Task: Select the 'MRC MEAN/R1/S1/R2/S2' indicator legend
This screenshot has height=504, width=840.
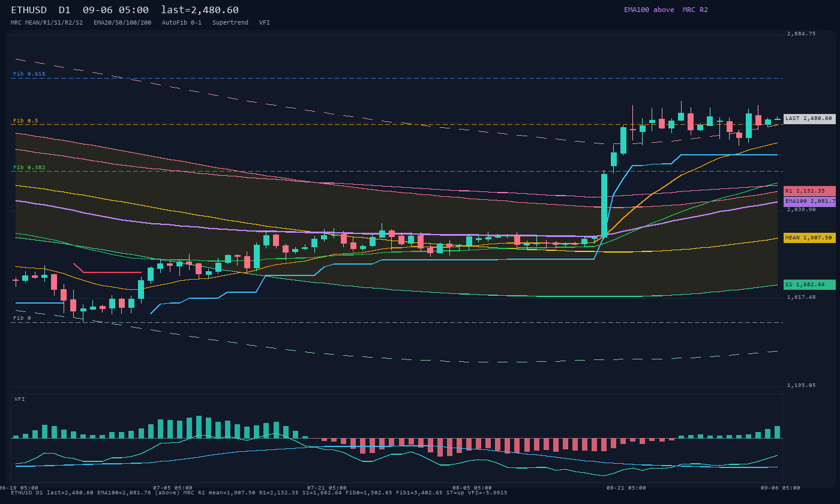Action: (47, 23)
